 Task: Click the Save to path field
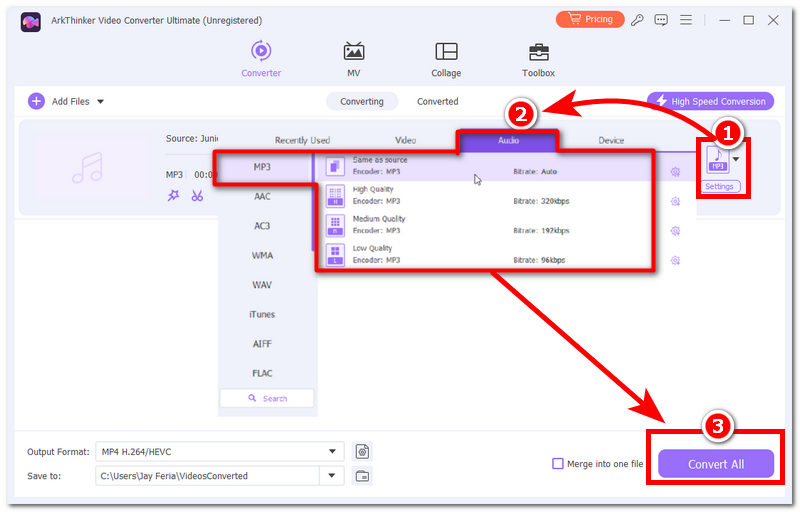pos(208,476)
